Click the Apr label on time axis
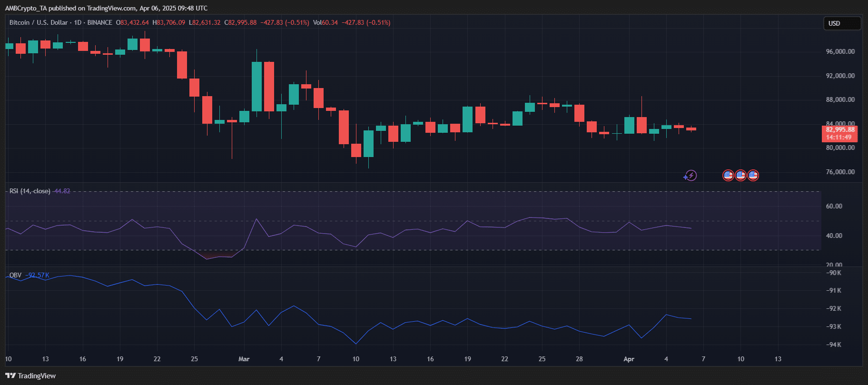Viewport: 868px width, 385px height. [x=629, y=359]
